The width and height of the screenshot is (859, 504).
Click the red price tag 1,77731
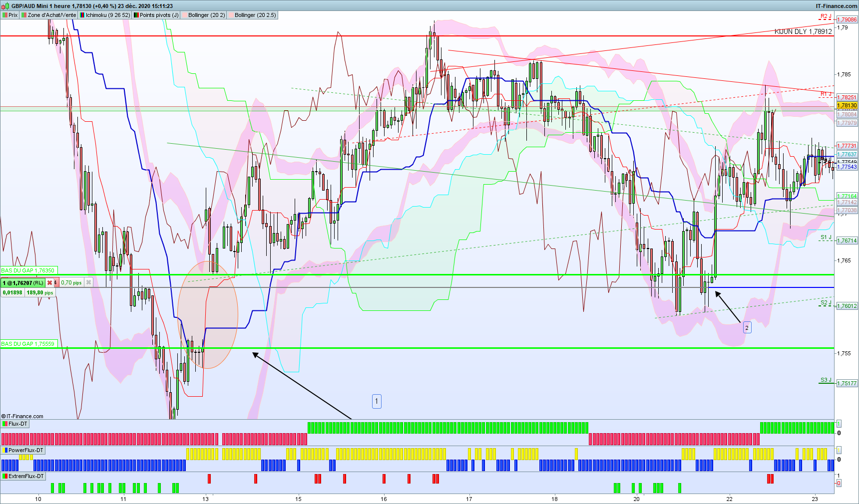[x=847, y=146]
